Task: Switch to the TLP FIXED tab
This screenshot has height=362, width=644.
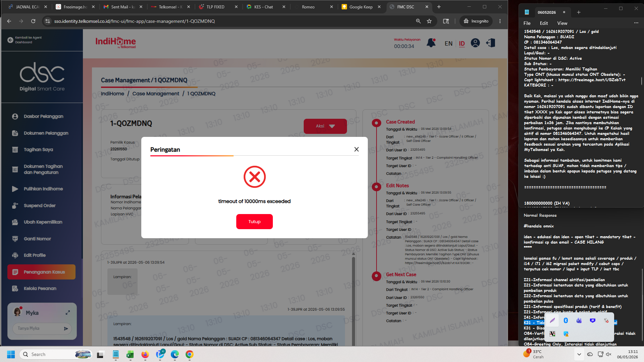Action: click(218, 7)
